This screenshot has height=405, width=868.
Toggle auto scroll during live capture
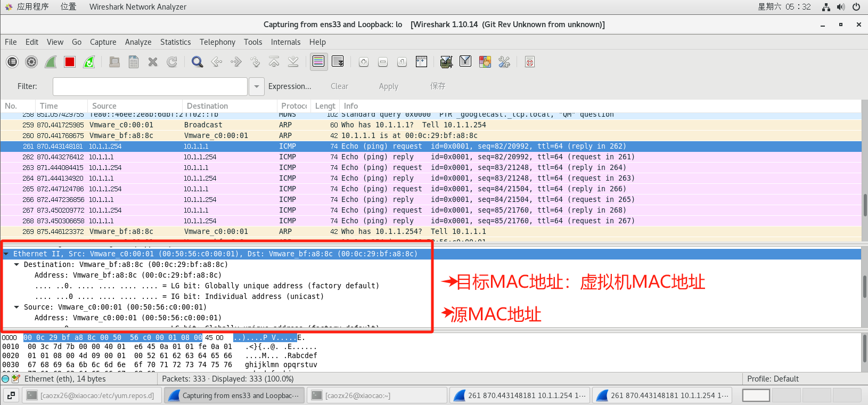(338, 62)
